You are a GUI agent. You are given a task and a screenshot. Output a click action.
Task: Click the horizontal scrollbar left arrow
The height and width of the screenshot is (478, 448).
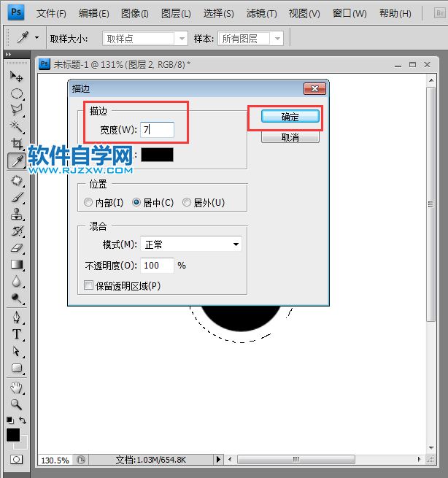(x=230, y=459)
